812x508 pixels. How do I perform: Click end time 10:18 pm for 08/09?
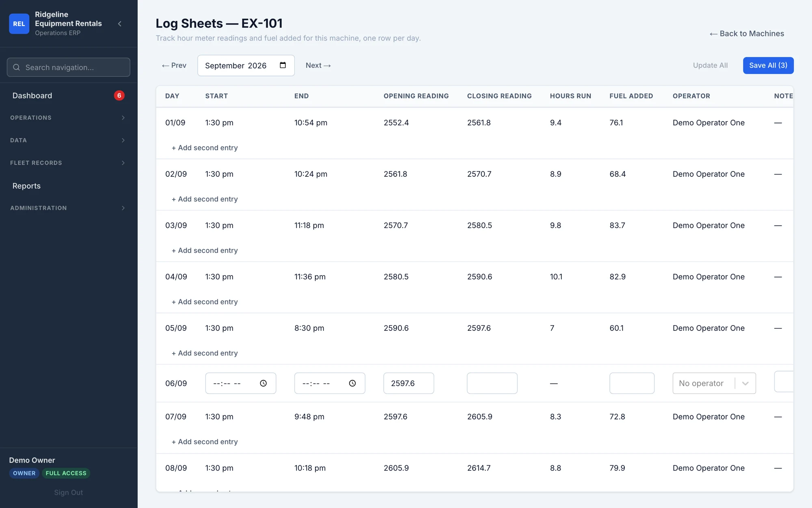(x=310, y=468)
